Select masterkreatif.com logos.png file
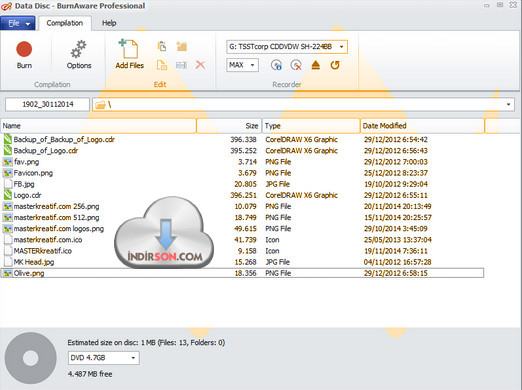522x390 pixels. (59, 229)
